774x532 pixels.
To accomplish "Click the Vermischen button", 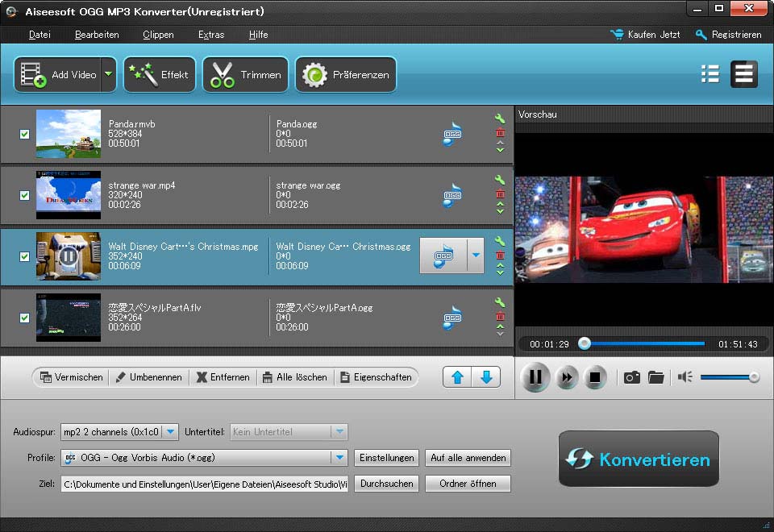I will [x=71, y=377].
